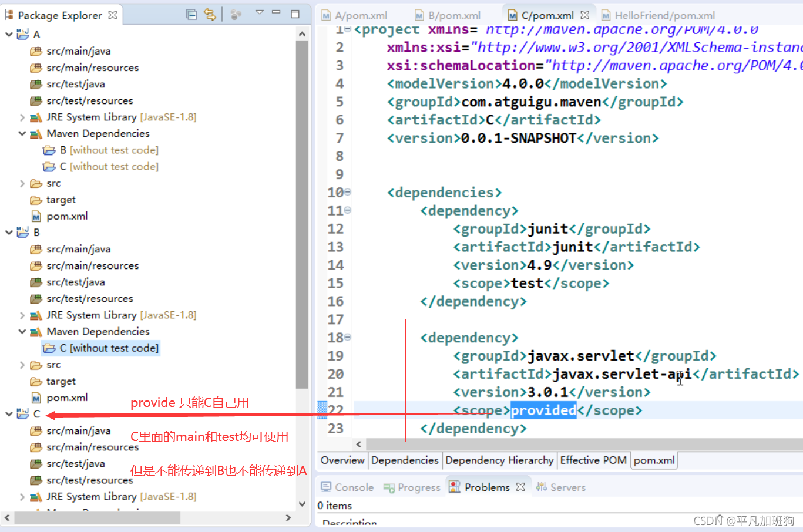Image resolution: width=803 pixels, height=532 pixels.
Task: Toggle Link with Editor in Package Explorer
Action: point(210,15)
